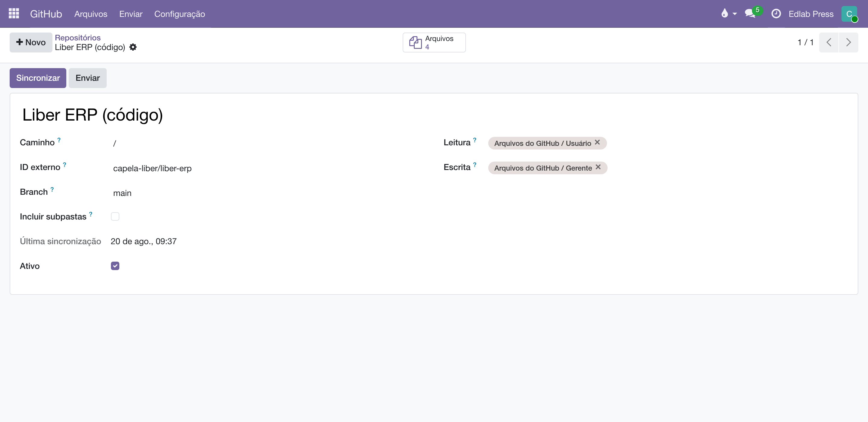Click the Sincronizar button

(x=38, y=78)
